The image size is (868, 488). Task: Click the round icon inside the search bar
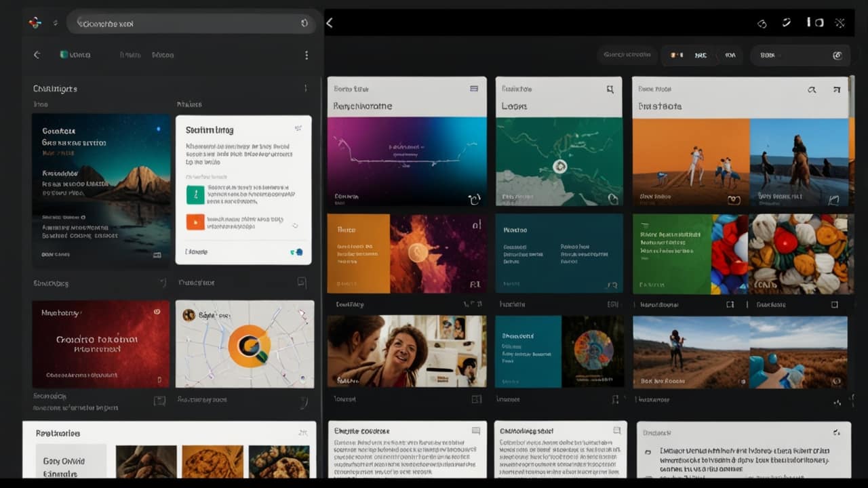[x=304, y=24]
